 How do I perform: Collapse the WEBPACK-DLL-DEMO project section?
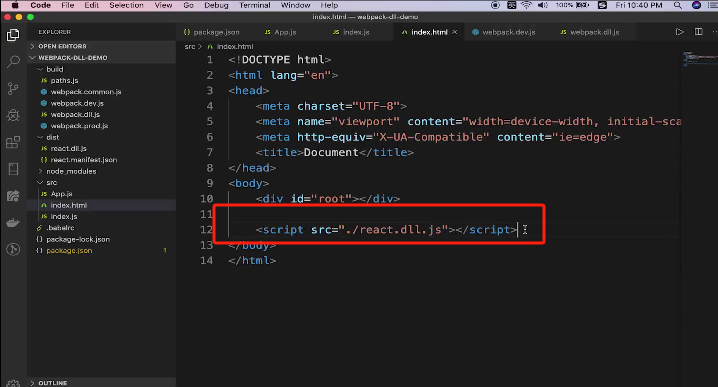102,58
